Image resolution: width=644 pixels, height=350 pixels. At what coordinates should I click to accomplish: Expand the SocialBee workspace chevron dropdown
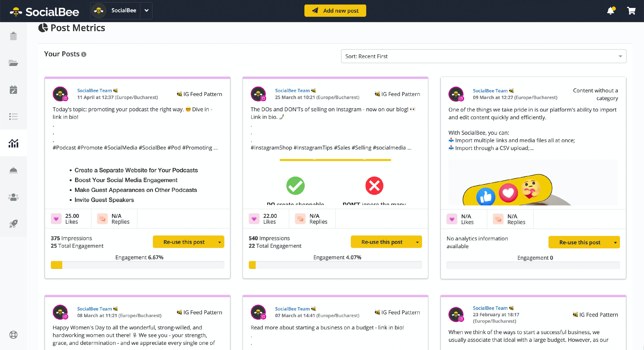(x=146, y=11)
